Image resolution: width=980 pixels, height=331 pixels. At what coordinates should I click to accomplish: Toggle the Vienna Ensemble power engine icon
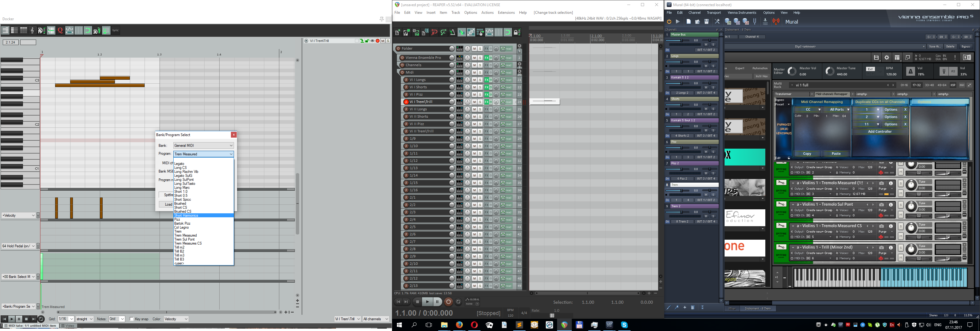click(669, 22)
